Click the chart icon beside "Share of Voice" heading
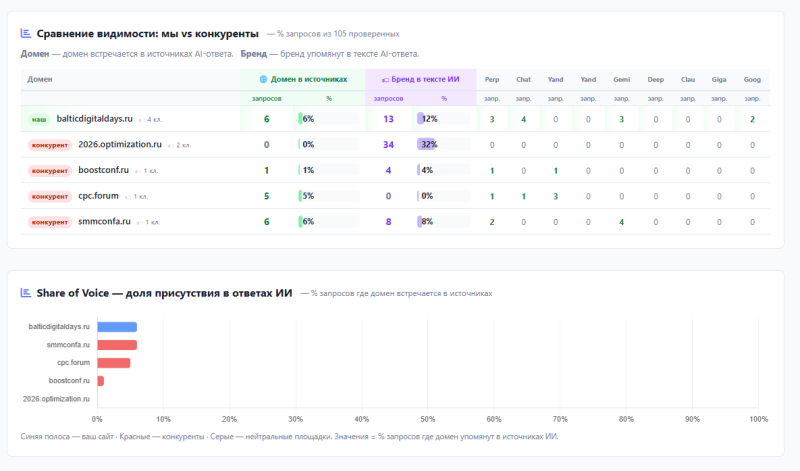 click(26, 293)
